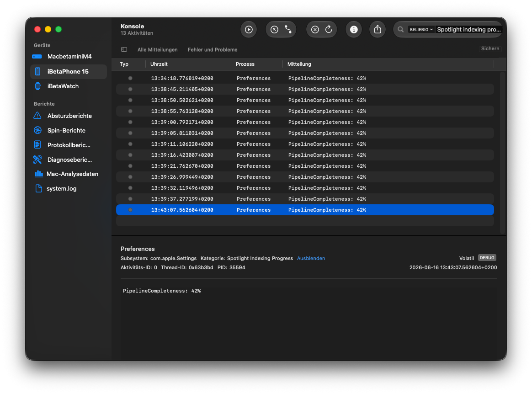Click the MacbetaminiM4 Mac mini icon
This screenshot has width=532, height=394.
point(37,57)
